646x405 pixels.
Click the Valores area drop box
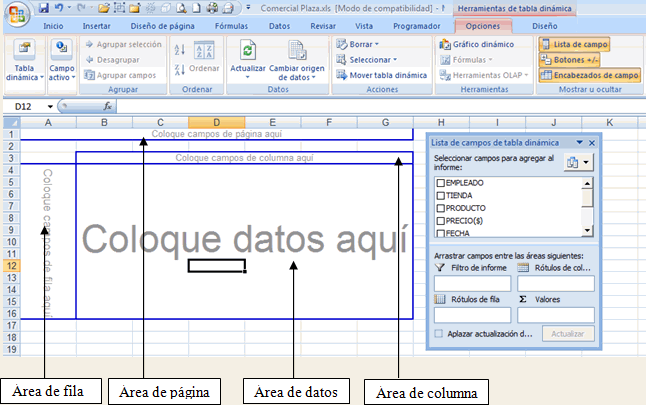click(x=555, y=314)
